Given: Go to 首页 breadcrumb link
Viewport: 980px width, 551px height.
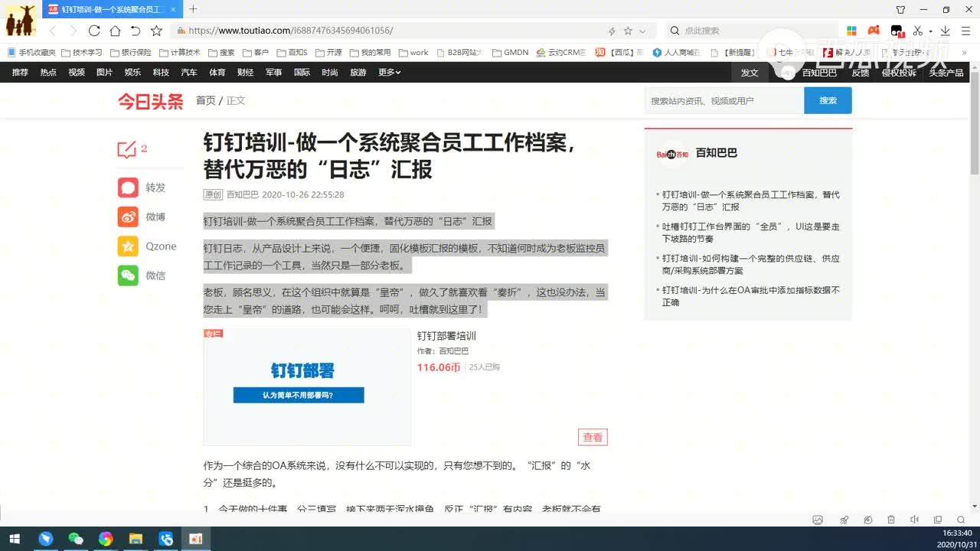Looking at the screenshot, I should 206,100.
